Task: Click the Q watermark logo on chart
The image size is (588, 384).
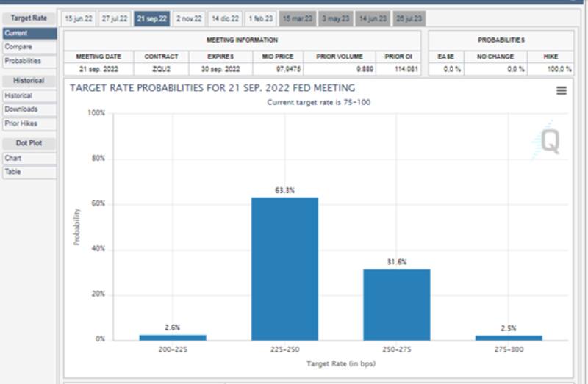Action: (548, 142)
